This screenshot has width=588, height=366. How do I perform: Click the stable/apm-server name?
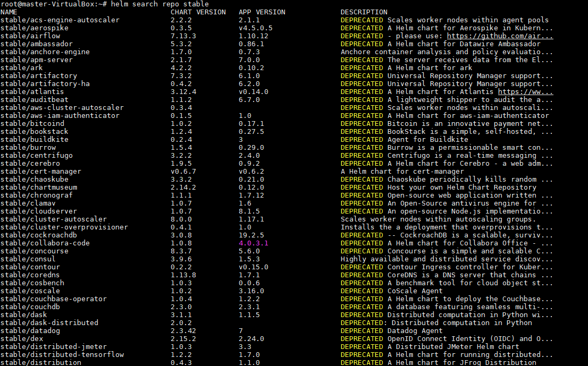pos(37,60)
